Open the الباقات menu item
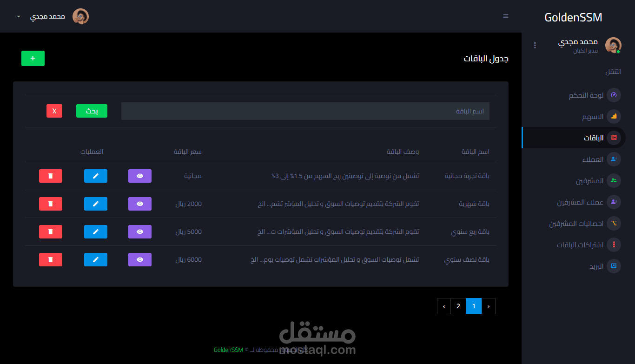 point(594,138)
